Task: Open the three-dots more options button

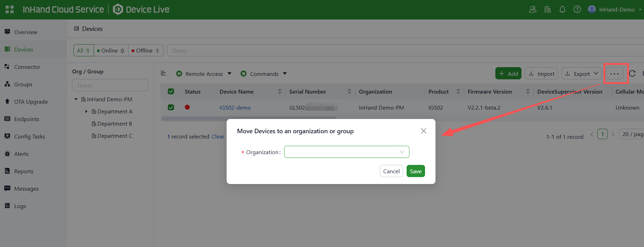Action: (x=614, y=73)
